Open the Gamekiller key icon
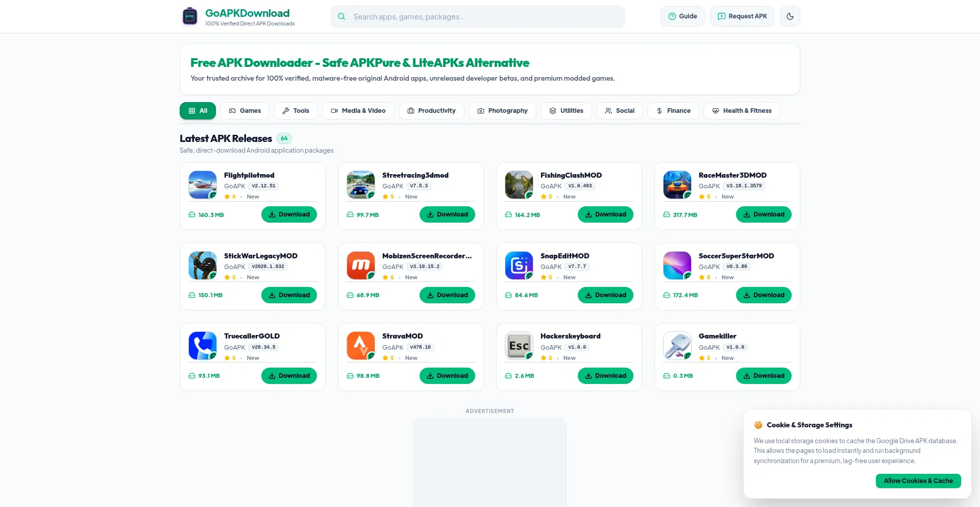This screenshot has width=980, height=507. click(x=677, y=346)
